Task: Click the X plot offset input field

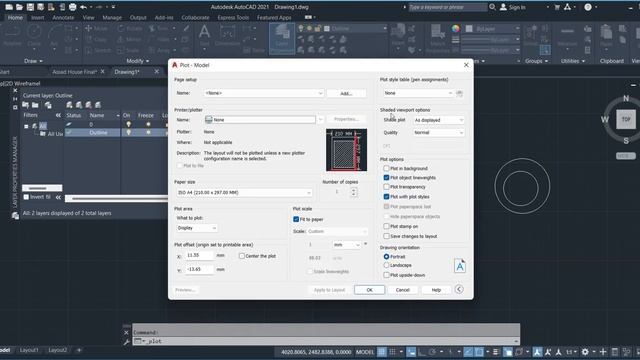Action: click(x=199, y=256)
